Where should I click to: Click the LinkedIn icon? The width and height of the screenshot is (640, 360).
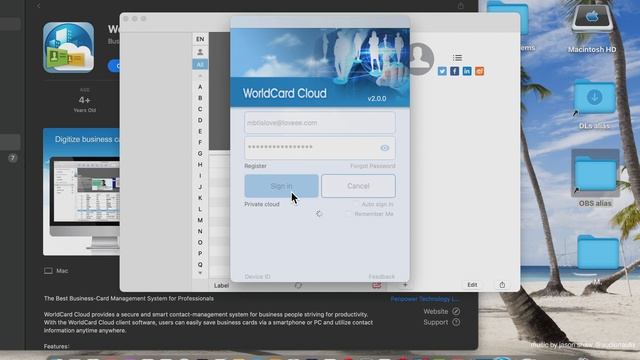coord(467,71)
